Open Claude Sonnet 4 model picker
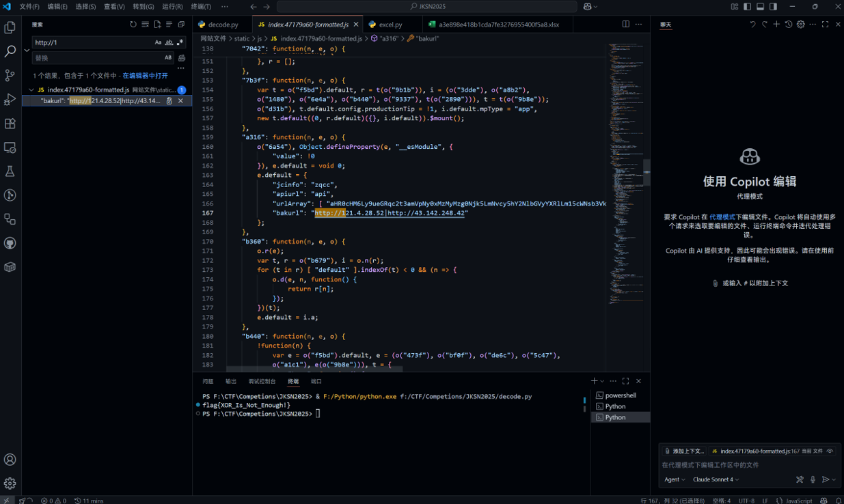Viewport: 844px width, 504px height. 716,479
